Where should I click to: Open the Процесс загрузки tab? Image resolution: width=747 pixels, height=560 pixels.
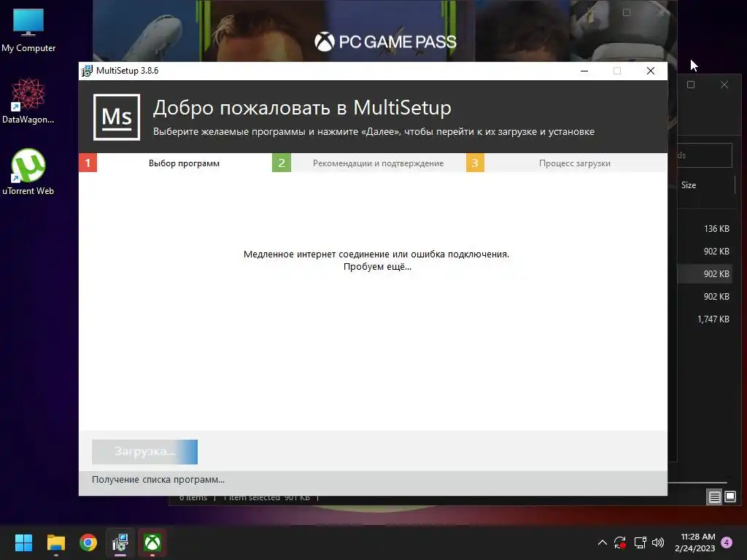(x=575, y=163)
